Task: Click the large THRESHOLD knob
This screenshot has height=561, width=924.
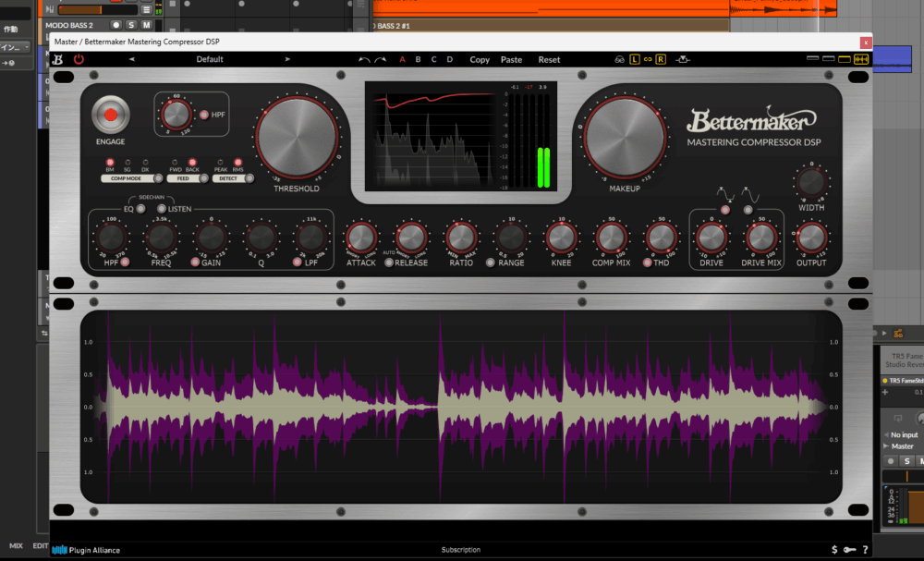Action: point(297,137)
